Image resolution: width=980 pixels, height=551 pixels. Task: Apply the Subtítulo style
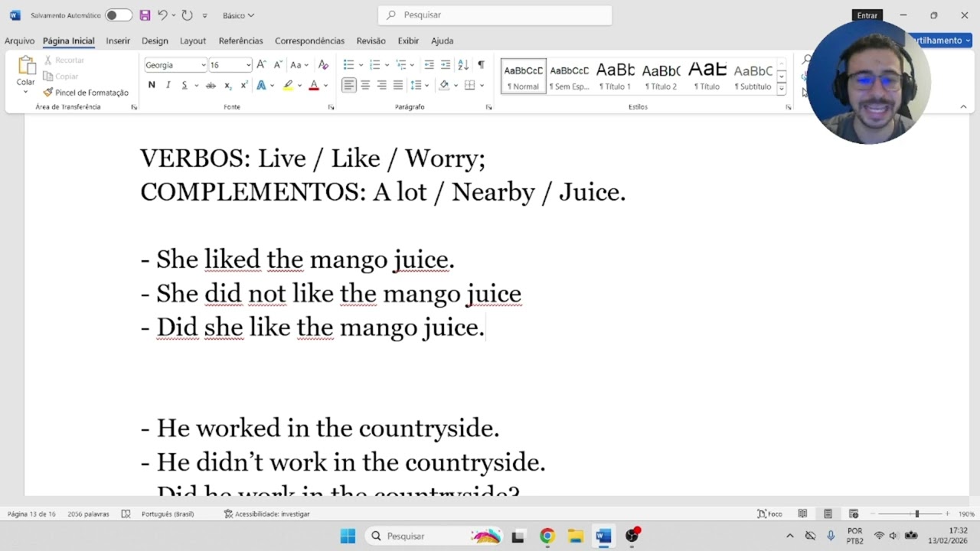tap(753, 76)
